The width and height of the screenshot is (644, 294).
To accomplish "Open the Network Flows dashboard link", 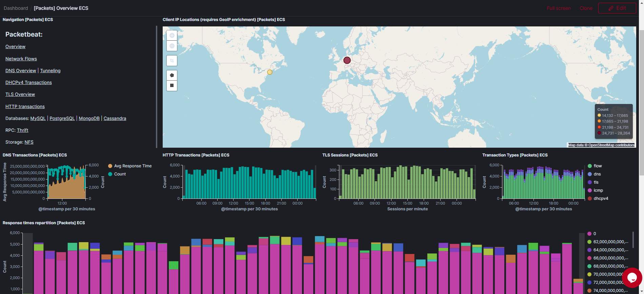I will [x=21, y=59].
